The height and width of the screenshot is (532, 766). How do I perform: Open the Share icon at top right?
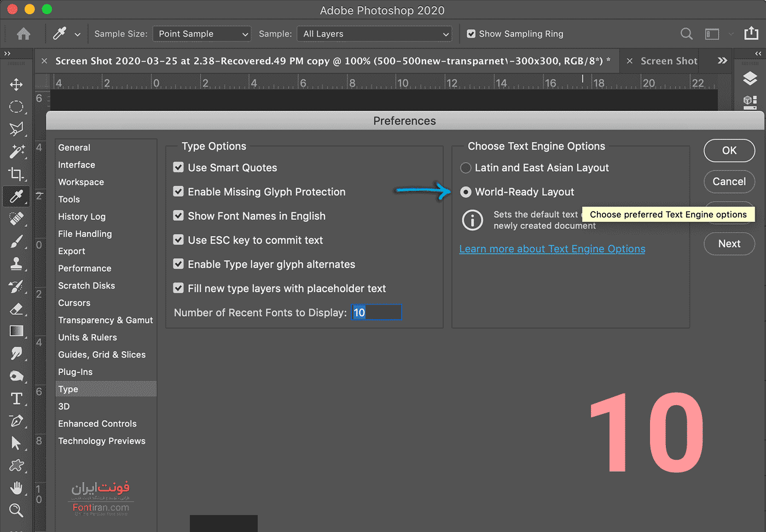click(x=751, y=34)
